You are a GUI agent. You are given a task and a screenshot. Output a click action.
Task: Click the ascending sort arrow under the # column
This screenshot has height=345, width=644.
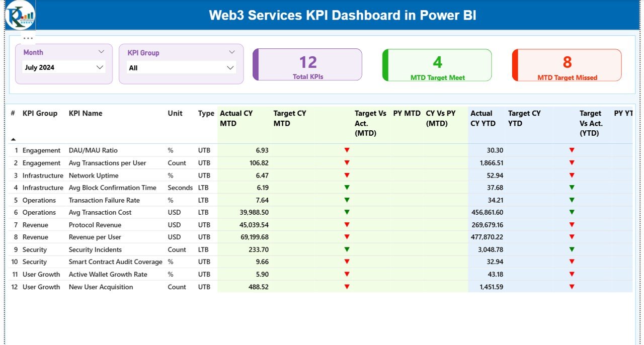tap(13, 138)
